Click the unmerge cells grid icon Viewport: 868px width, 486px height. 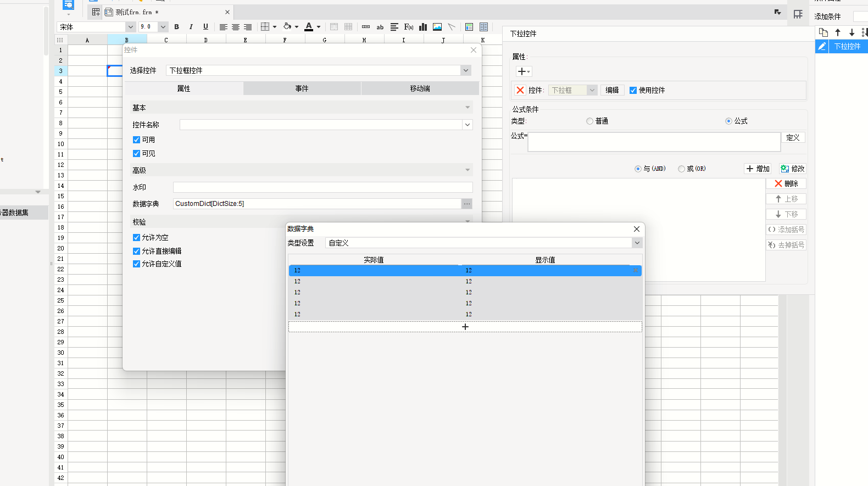(348, 27)
